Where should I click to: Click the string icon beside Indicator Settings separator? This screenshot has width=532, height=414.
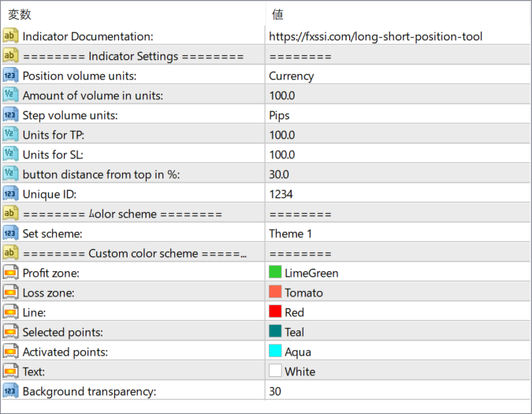pos(10,56)
